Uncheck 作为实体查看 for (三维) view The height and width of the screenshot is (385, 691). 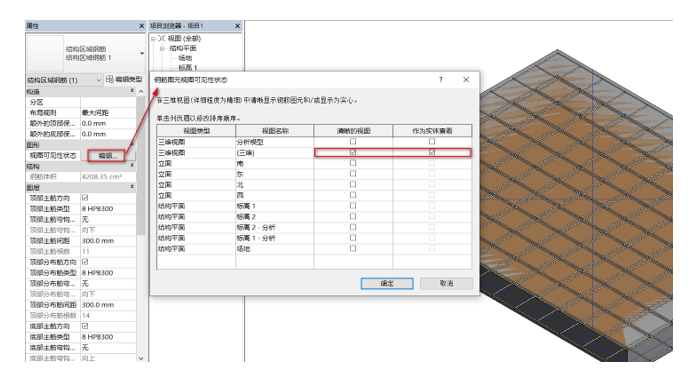point(432,152)
